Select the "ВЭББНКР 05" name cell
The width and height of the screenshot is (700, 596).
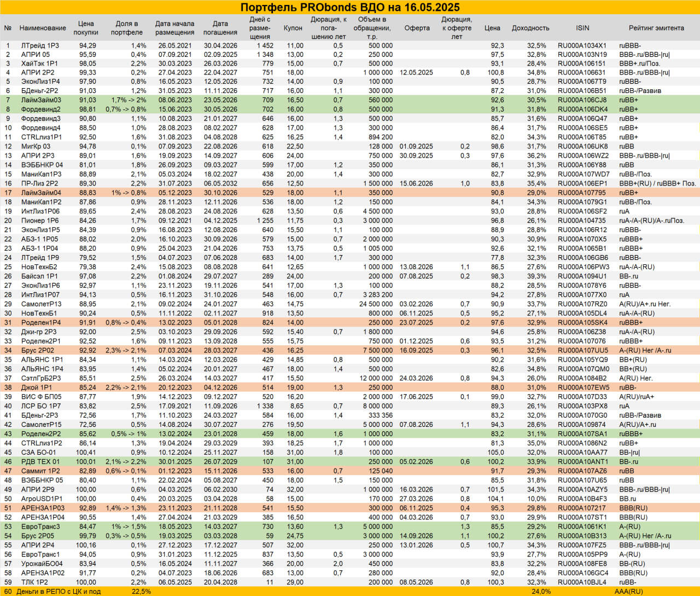coord(42,481)
